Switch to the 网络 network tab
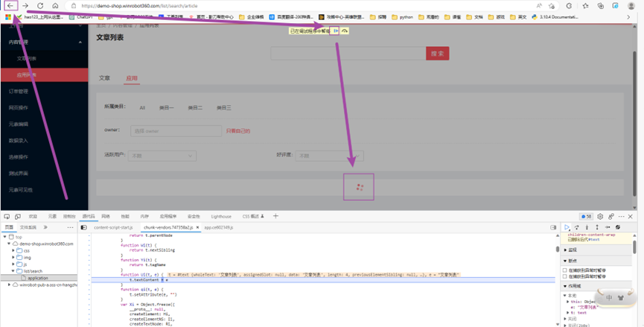 [106, 217]
